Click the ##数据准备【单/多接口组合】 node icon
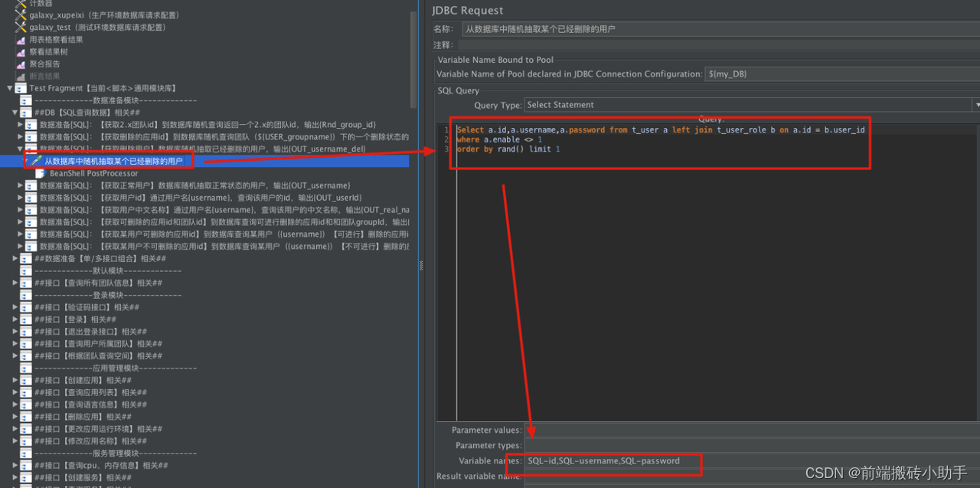Image resolution: width=980 pixels, height=488 pixels. [26, 258]
